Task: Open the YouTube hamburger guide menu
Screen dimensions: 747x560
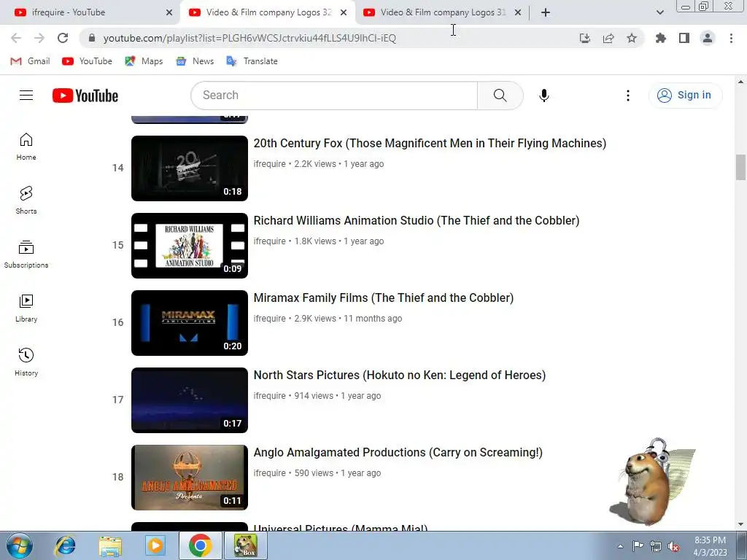Action: pos(26,96)
